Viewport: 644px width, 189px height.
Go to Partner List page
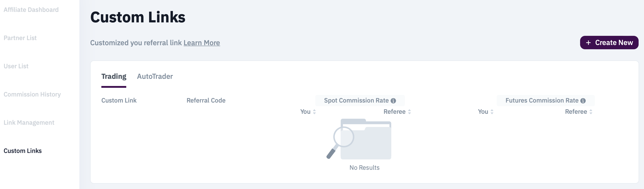tap(20, 38)
